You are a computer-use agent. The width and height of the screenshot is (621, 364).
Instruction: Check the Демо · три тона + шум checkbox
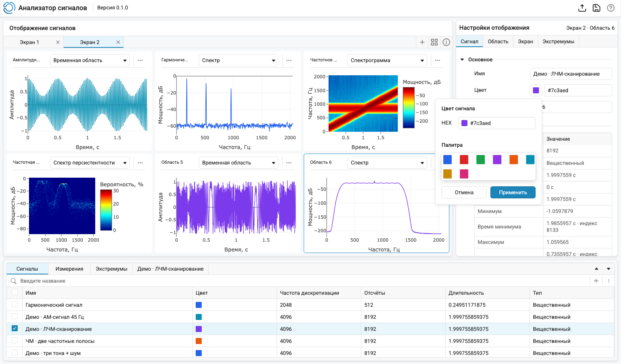[15, 352]
